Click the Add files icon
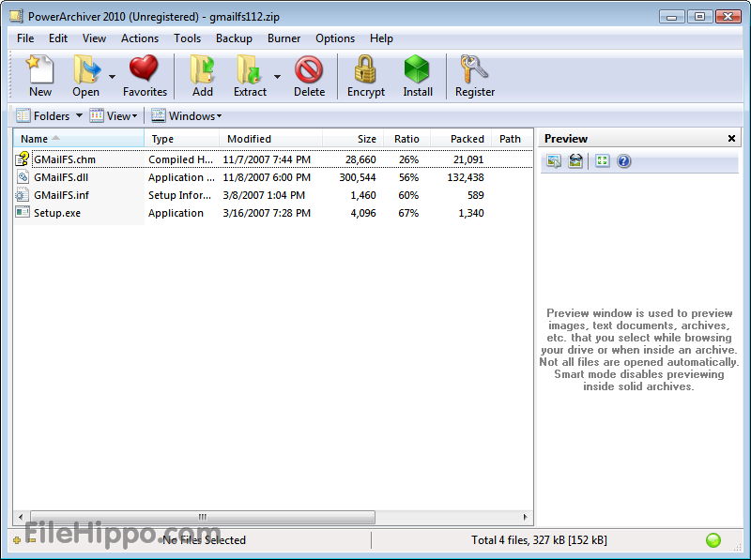This screenshot has height=560, width=751. (x=202, y=69)
